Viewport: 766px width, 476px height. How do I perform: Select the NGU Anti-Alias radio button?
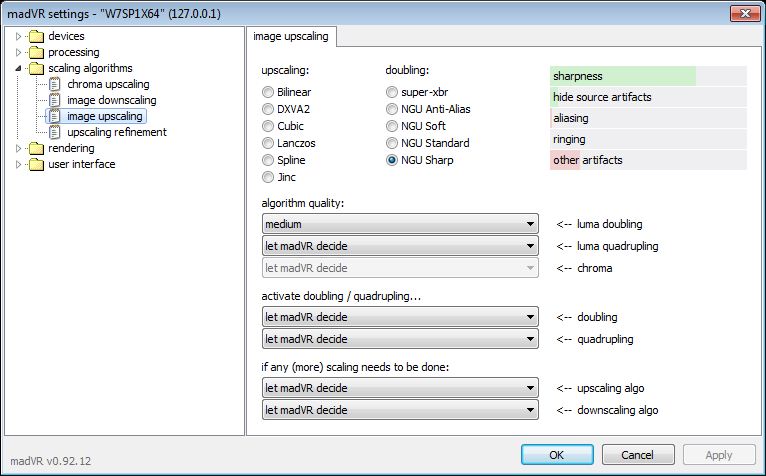coord(393,109)
